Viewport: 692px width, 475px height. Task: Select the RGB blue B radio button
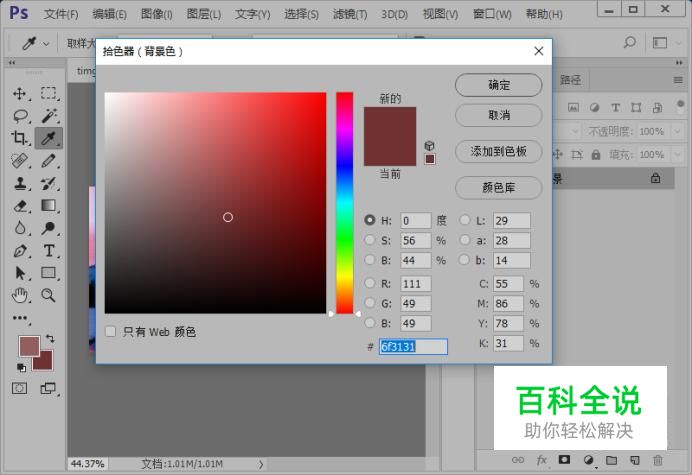pyautogui.click(x=370, y=323)
